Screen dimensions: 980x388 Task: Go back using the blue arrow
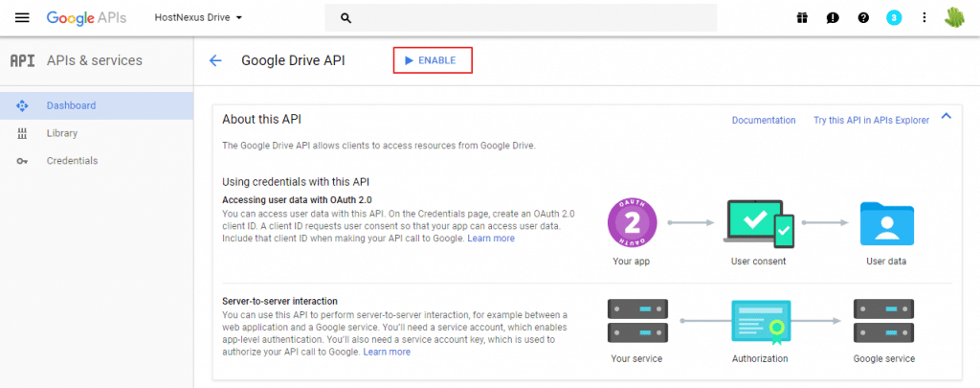click(x=215, y=60)
